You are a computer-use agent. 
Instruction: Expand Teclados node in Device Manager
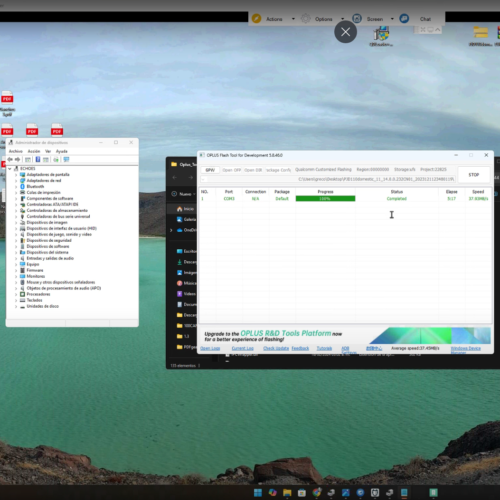16,300
